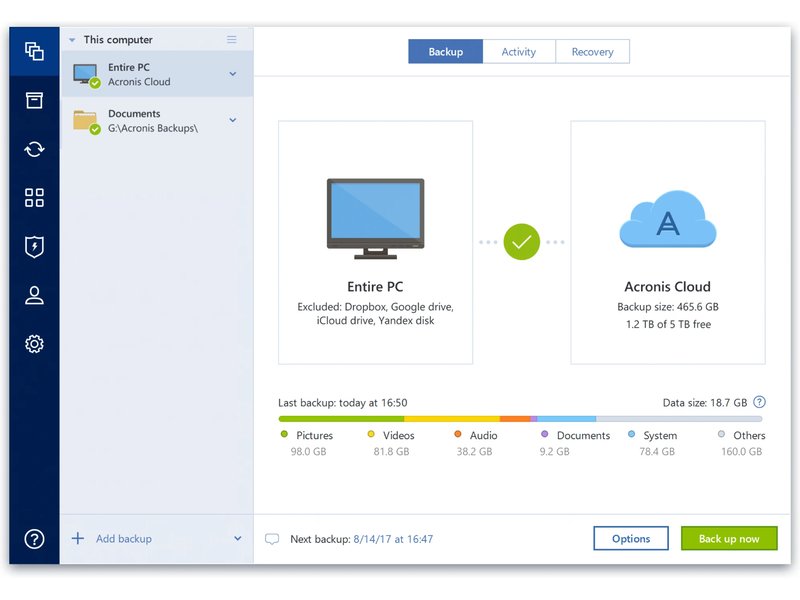
Task: Click the comment icon beside Next backup
Action: coord(272,539)
